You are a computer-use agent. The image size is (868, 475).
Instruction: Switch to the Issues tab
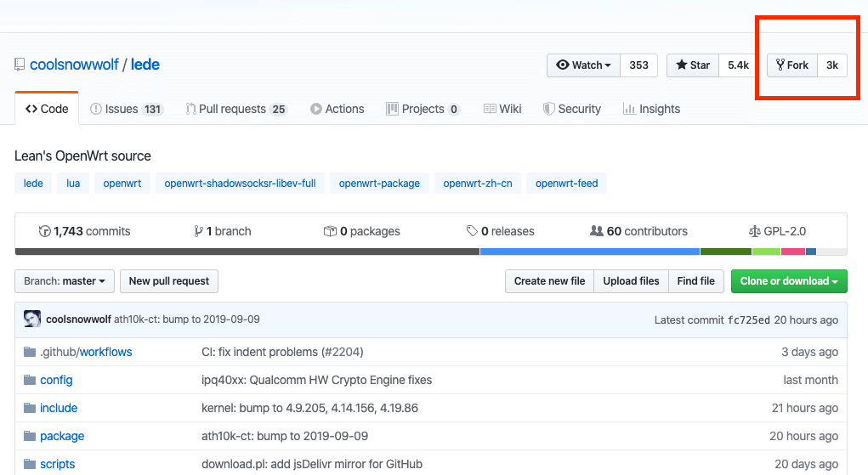(127, 109)
